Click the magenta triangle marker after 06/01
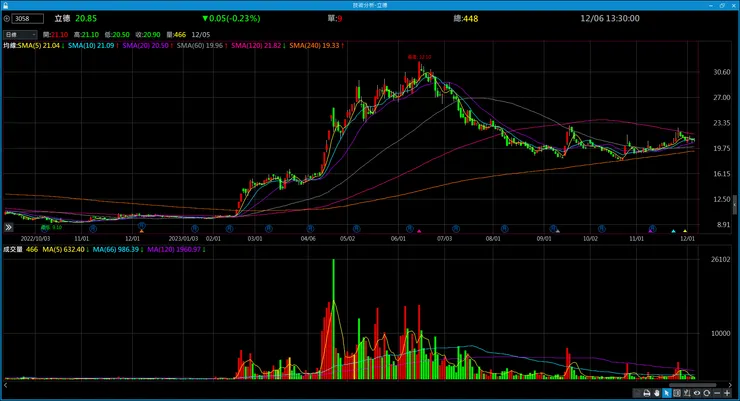 pyautogui.click(x=419, y=231)
